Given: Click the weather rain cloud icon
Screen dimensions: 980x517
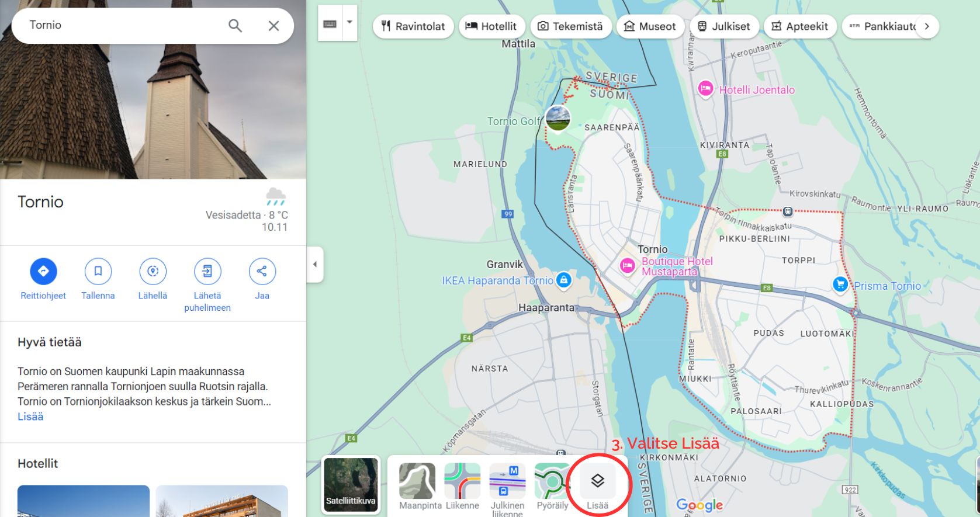Looking at the screenshot, I should point(276,197).
